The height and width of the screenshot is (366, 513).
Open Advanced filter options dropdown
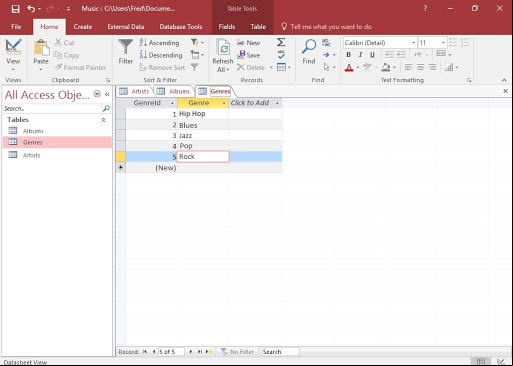click(x=197, y=55)
